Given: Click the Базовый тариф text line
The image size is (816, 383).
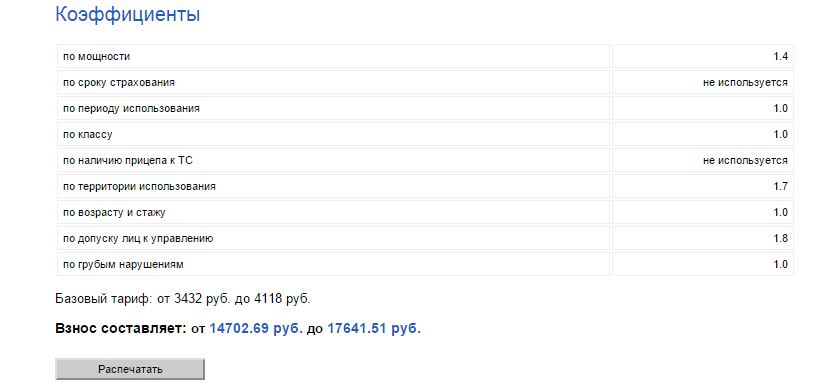Looking at the screenshot, I should [x=182, y=299].
